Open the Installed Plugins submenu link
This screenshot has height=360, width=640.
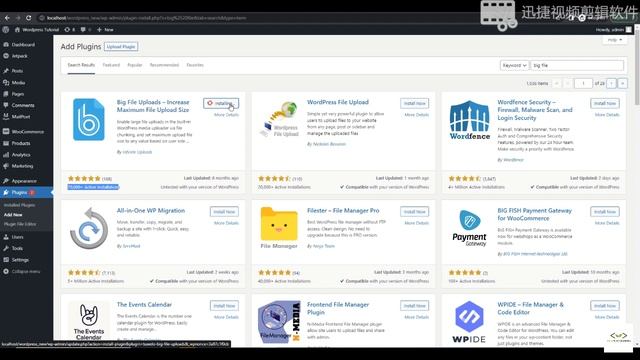19,205
